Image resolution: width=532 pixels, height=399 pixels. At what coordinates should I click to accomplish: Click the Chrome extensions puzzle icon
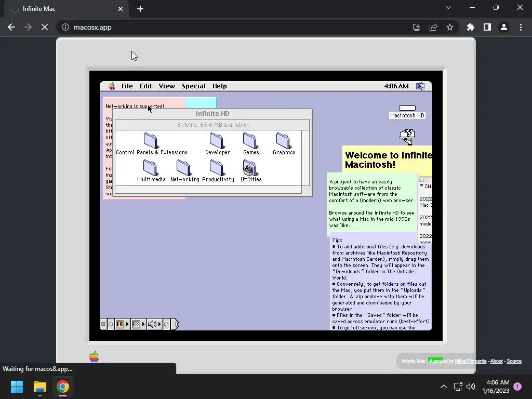[470, 27]
